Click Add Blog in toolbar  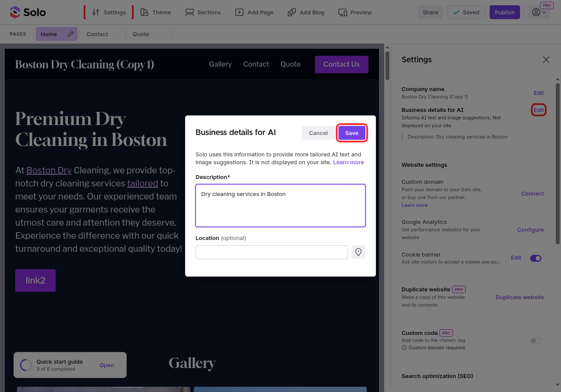pos(306,12)
